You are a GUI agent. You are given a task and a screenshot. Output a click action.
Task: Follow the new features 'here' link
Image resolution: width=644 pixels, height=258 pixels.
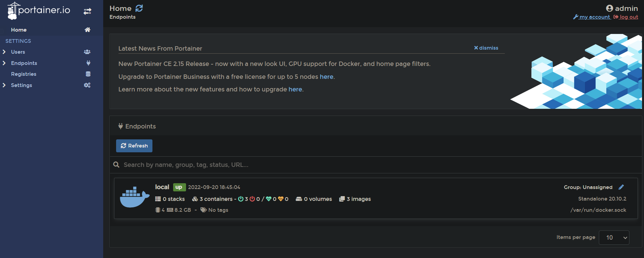(x=295, y=89)
